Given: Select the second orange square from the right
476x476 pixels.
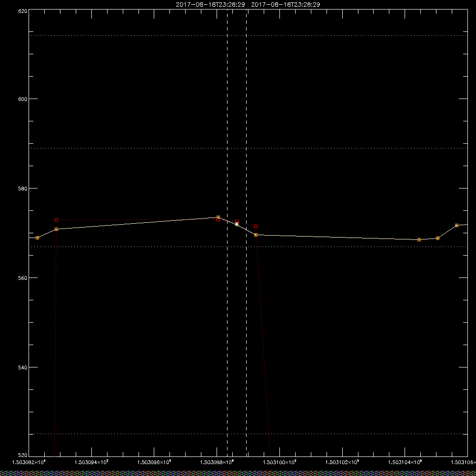Looking at the screenshot, I should point(438,238).
